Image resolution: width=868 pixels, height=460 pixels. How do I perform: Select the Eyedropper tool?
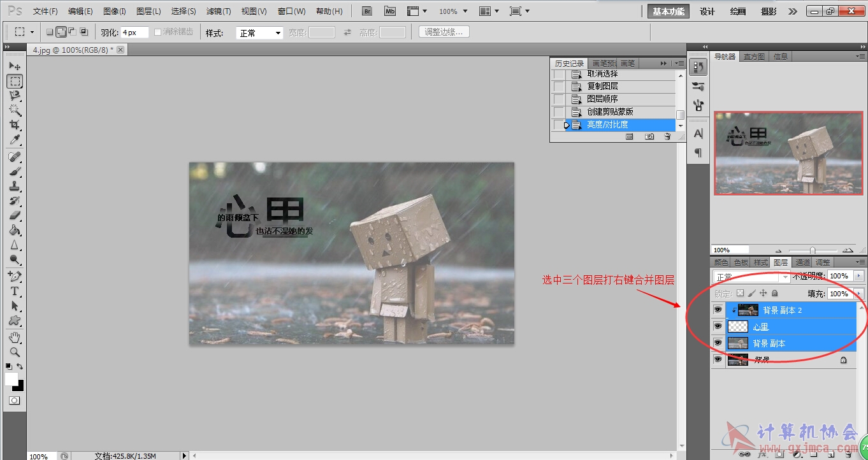pyautogui.click(x=15, y=140)
